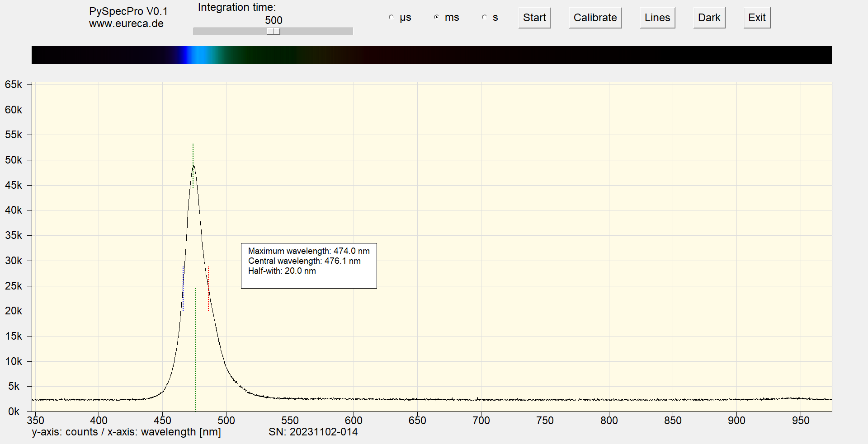Exit the PySpecPro application
This screenshot has height=444, width=868.
pyautogui.click(x=756, y=18)
